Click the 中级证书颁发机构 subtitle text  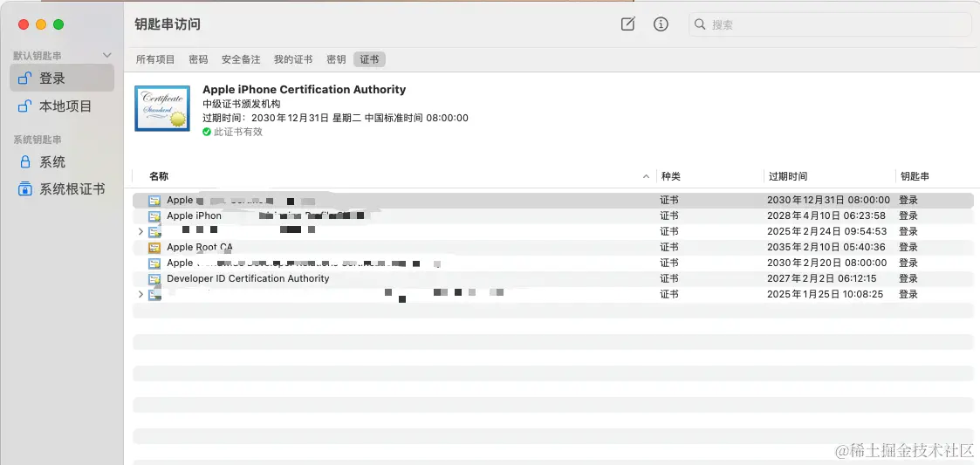click(x=241, y=104)
